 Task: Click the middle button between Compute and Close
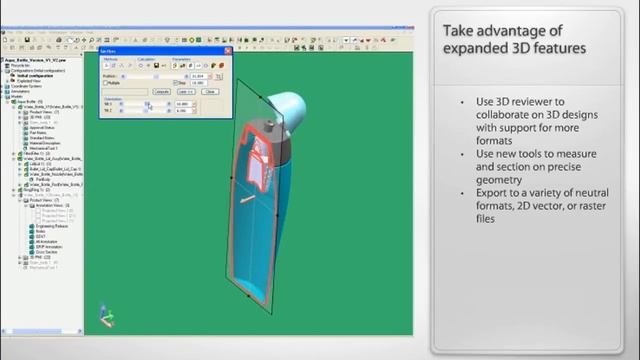pyautogui.click(x=186, y=92)
